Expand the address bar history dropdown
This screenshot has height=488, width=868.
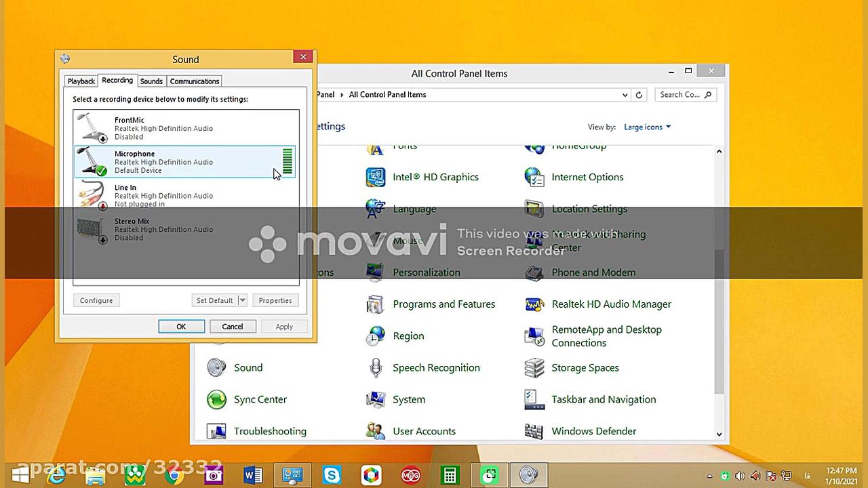point(625,95)
